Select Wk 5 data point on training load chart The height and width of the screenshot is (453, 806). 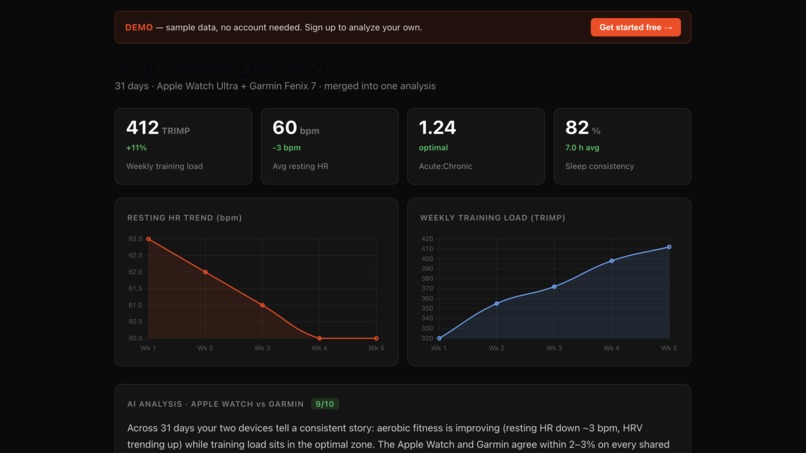point(669,247)
